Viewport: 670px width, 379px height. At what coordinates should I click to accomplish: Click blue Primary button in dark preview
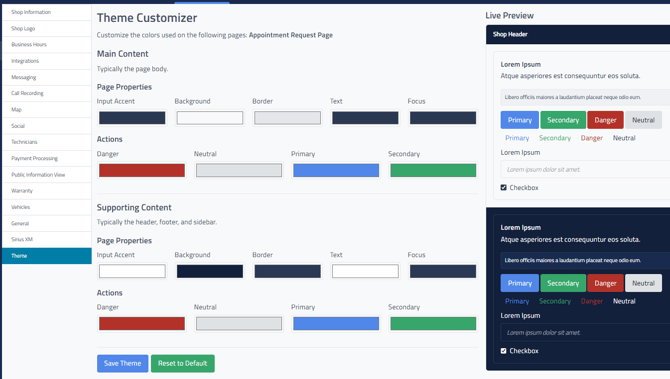click(520, 283)
